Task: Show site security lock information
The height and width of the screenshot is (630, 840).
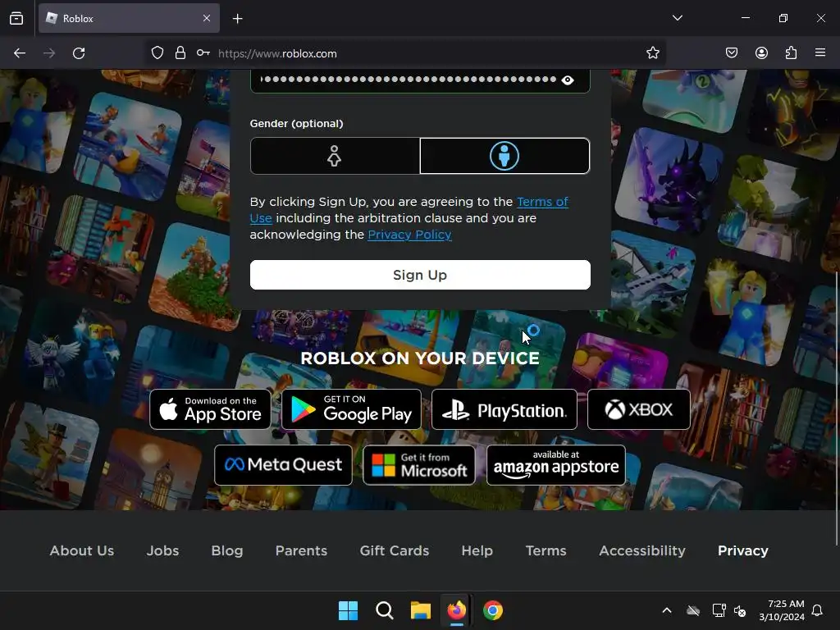Action: coord(180,53)
